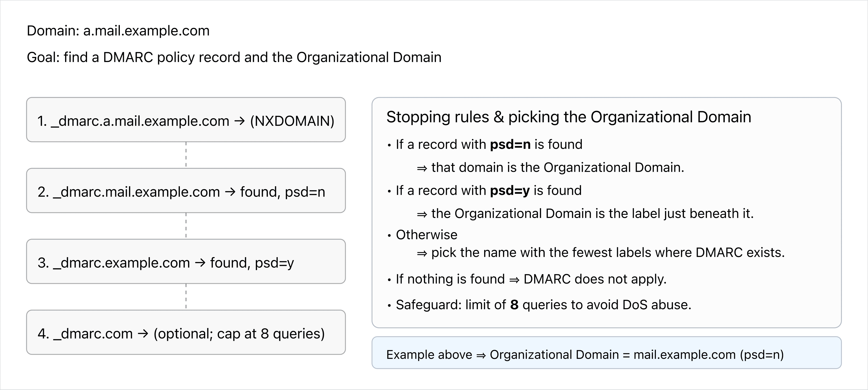Click the bold '8' in the Safeguard bullet

coord(514,305)
